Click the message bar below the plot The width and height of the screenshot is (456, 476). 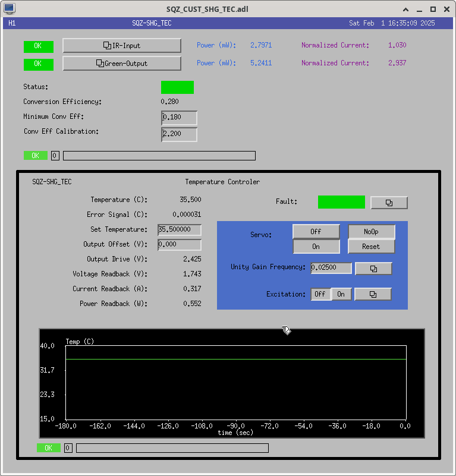(172, 448)
